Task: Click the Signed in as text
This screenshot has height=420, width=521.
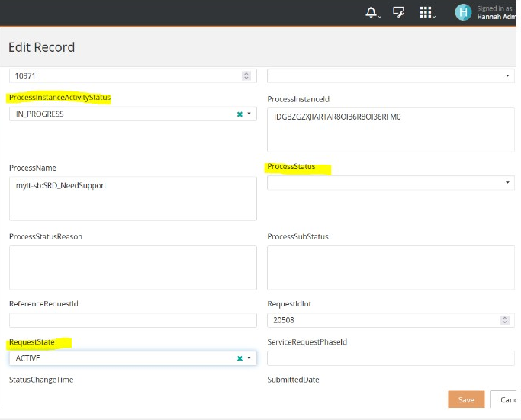Action: tap(494, 8)
